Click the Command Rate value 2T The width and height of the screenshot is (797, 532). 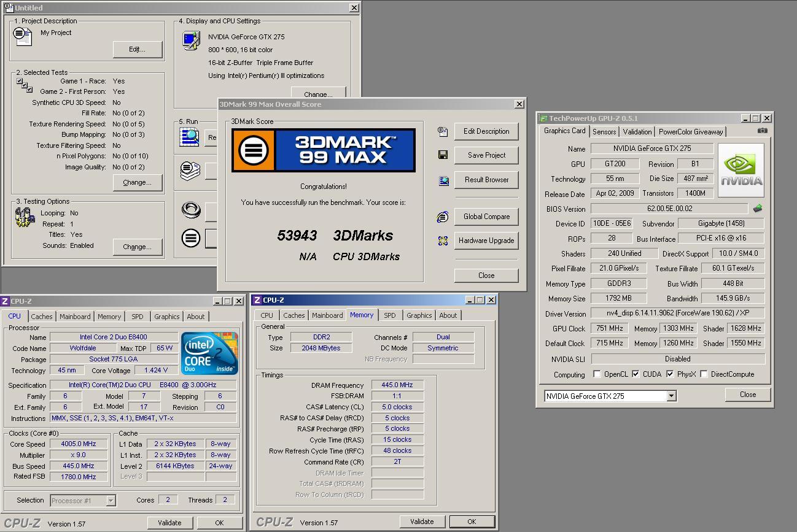pos(397,462)
